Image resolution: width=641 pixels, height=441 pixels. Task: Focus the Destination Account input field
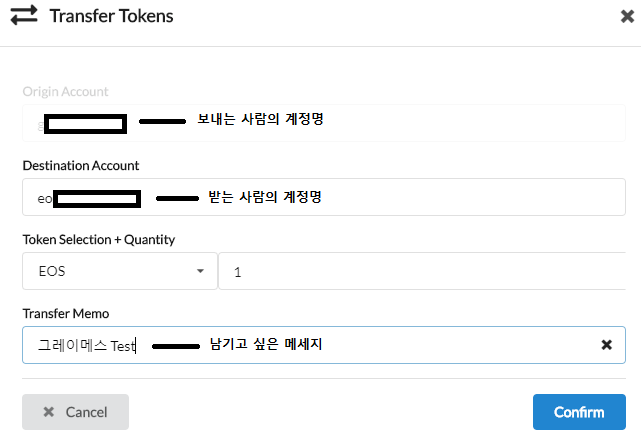(324, 197)
